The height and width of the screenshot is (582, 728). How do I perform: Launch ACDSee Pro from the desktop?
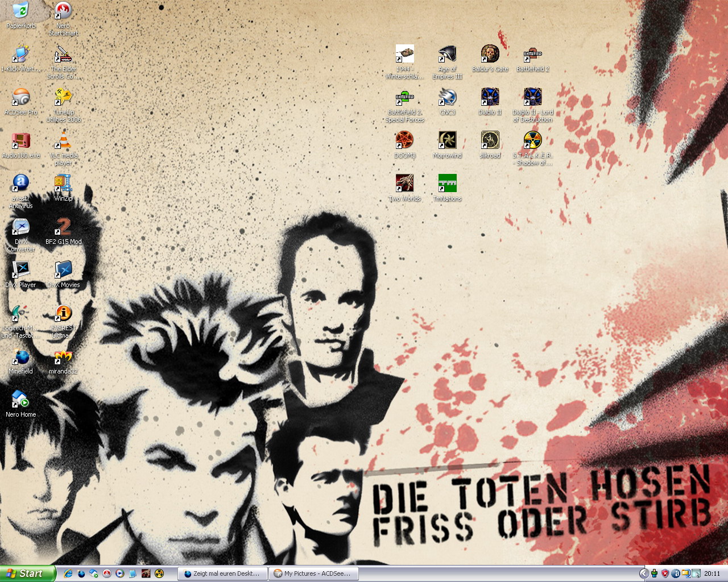tap(20, 102)
